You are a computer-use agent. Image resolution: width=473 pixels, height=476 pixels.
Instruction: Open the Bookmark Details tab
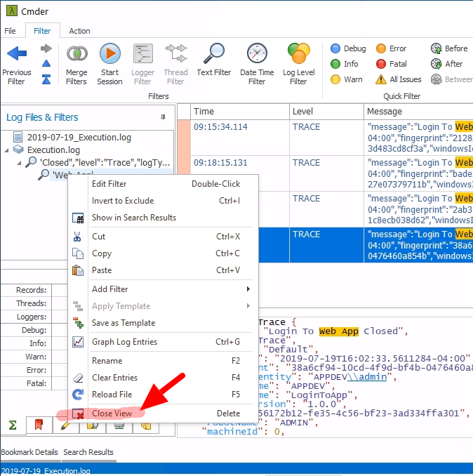pos(29,452)
